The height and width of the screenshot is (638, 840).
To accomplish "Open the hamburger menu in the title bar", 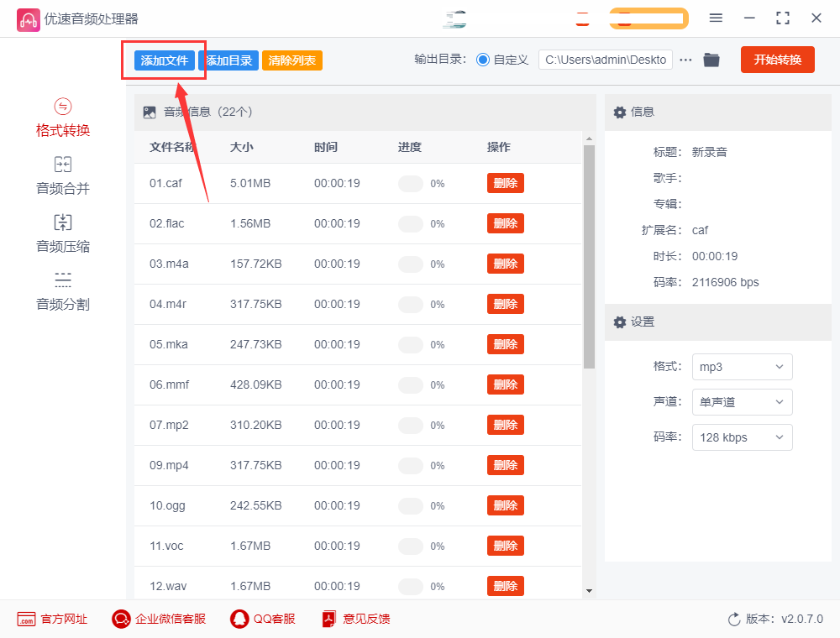I will [x=716, y=18].
